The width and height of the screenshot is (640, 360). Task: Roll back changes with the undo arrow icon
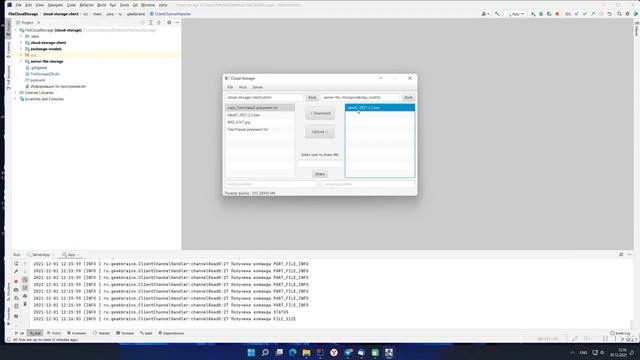tap(609, 14)
